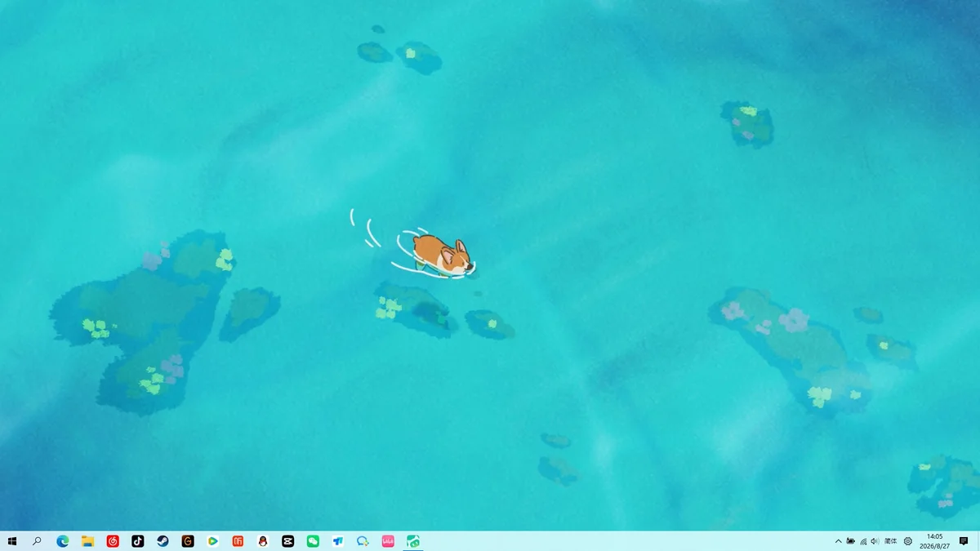Image resolution: width=980 pixels, height=551 pixels.
Task: Open NetEase Cloud Music red icon
Action: pyautogui.click(x=113, y=541)
